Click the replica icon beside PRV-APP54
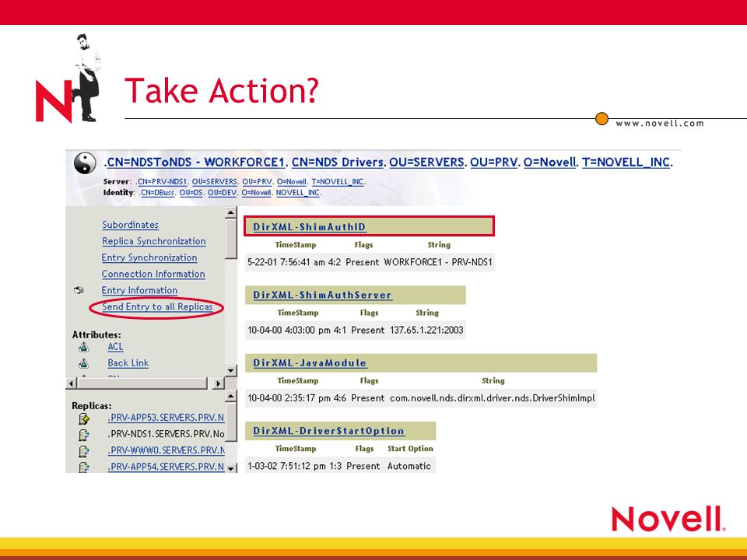Viewport: 747px width, 560px height. [x=84, y=467]
